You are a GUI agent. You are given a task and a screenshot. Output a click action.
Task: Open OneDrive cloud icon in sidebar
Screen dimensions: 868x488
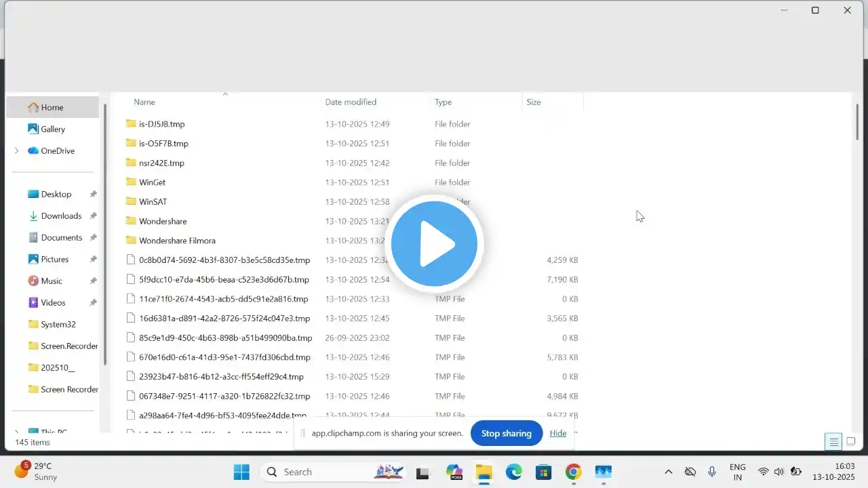pos(33,150)
